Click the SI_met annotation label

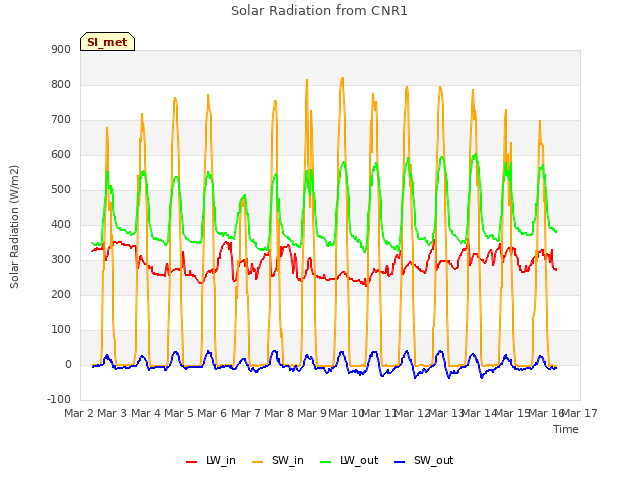tap(107, 42)
